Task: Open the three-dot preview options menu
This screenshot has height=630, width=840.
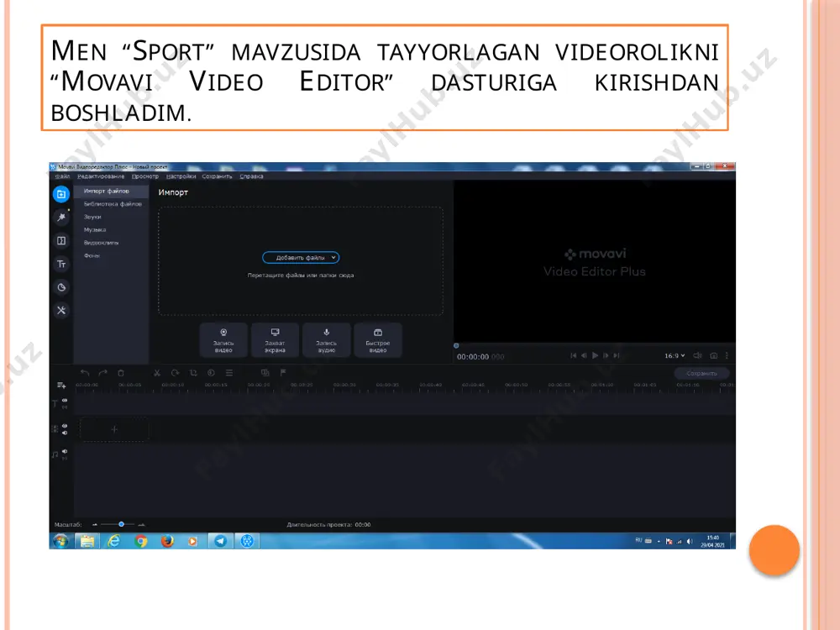Action: coord(727,355)
